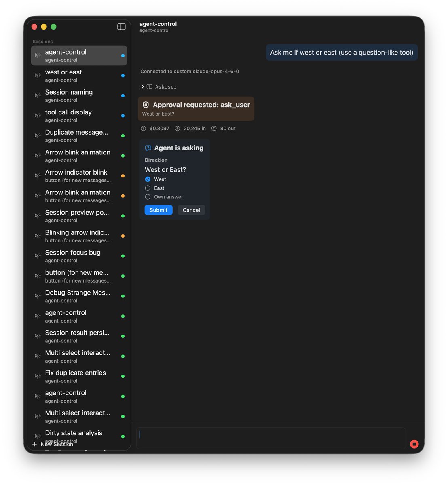Open the 'Dirty state analysis' session
Screen dimensions: 448x485
pyautogui.click(x=79, y=436)
